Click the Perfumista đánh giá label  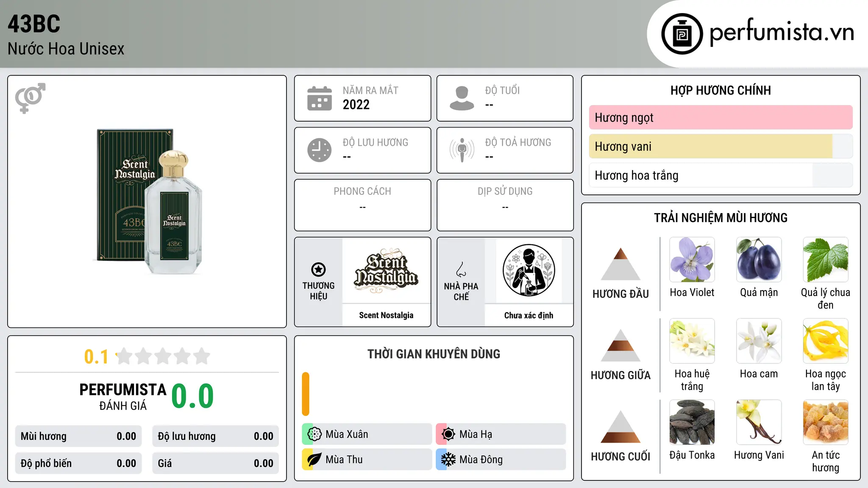click(x=123, y=396)
